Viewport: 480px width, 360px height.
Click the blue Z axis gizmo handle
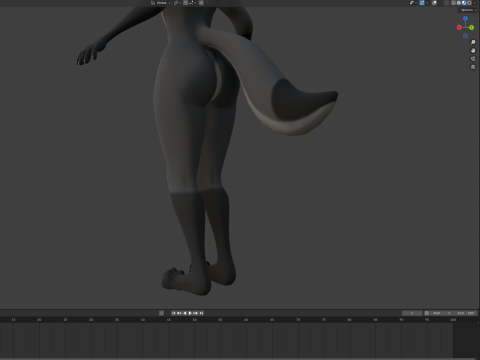coord(465,19)
